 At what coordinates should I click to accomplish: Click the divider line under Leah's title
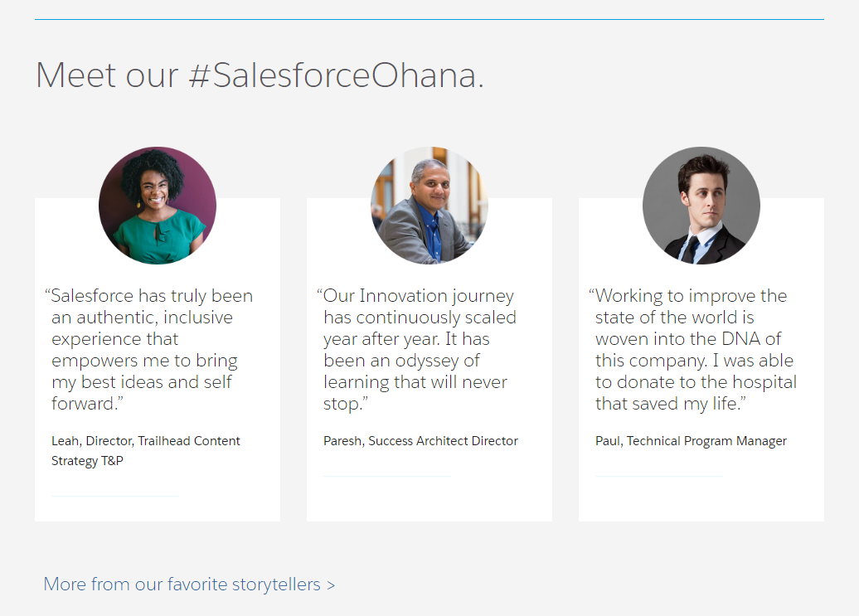[115, 496]
